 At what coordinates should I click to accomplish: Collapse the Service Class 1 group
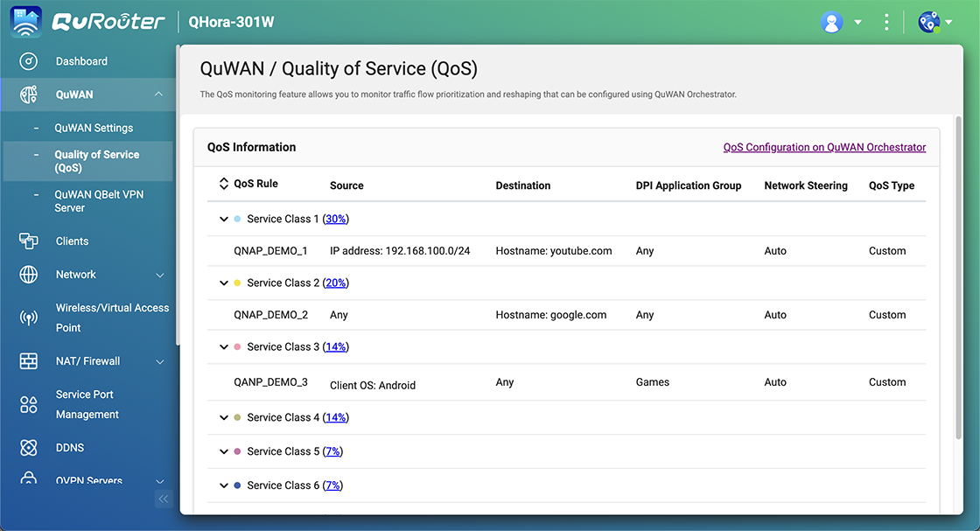click(224, 219)
